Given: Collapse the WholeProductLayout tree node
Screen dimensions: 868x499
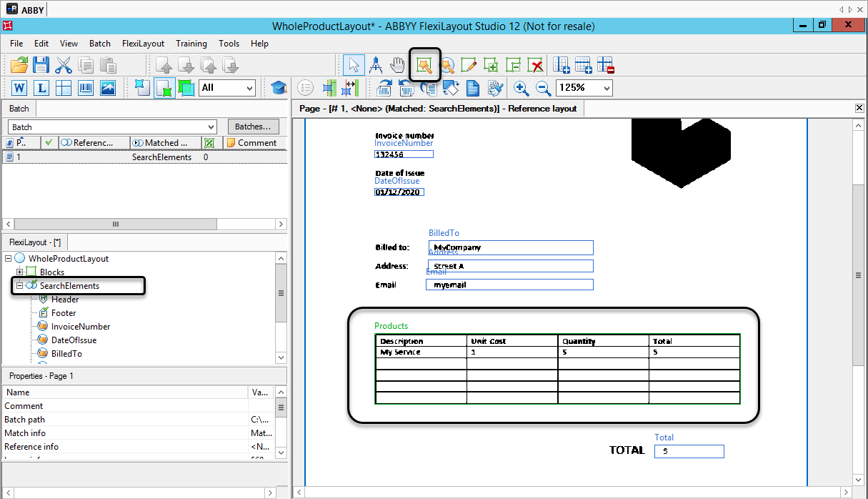Looking at the screenshot, I should 8,258.
